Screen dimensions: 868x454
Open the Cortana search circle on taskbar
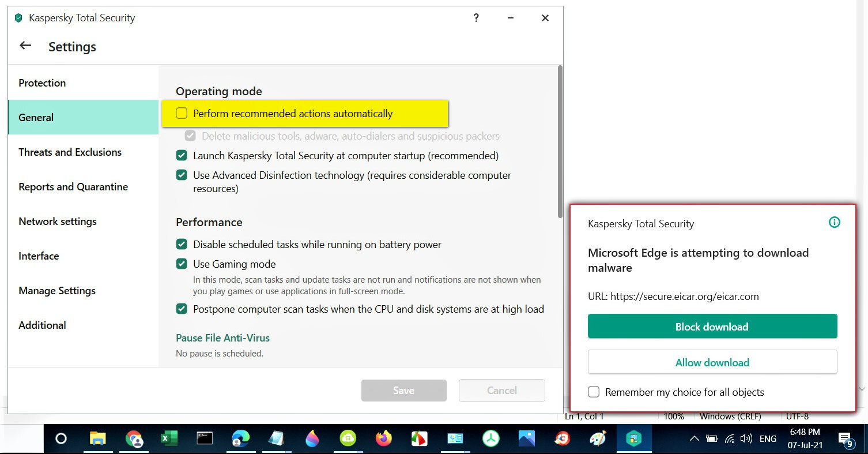[61, 439]
